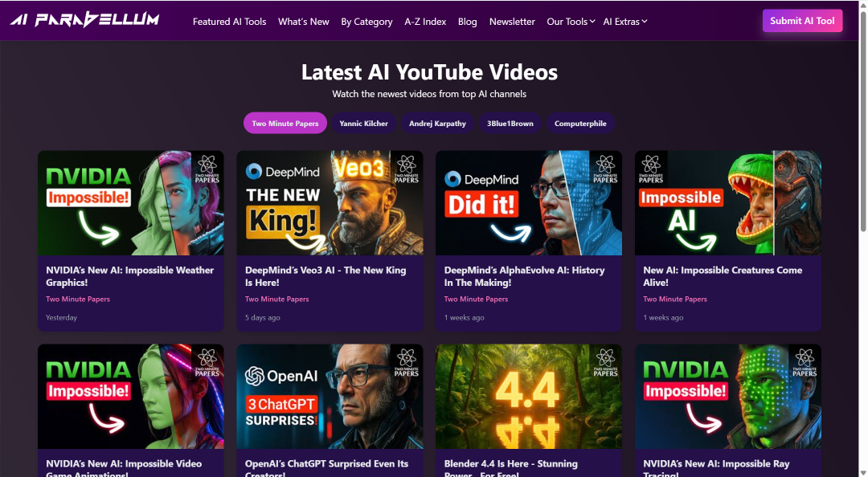This screenshot has height=477, width=868.
Task: Expand the Our Tools dropdown
Action: [571, 22]
